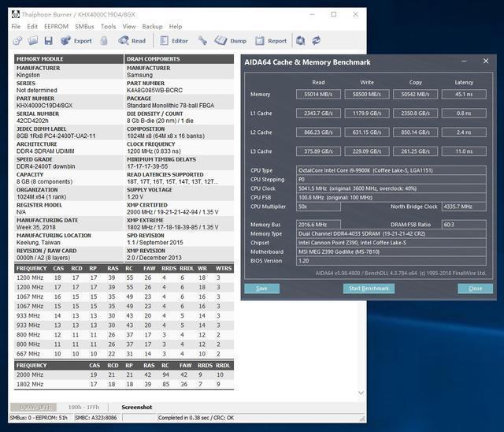504x432 pixels.
Task: Open the Tools menu
Action: (109, 26)
